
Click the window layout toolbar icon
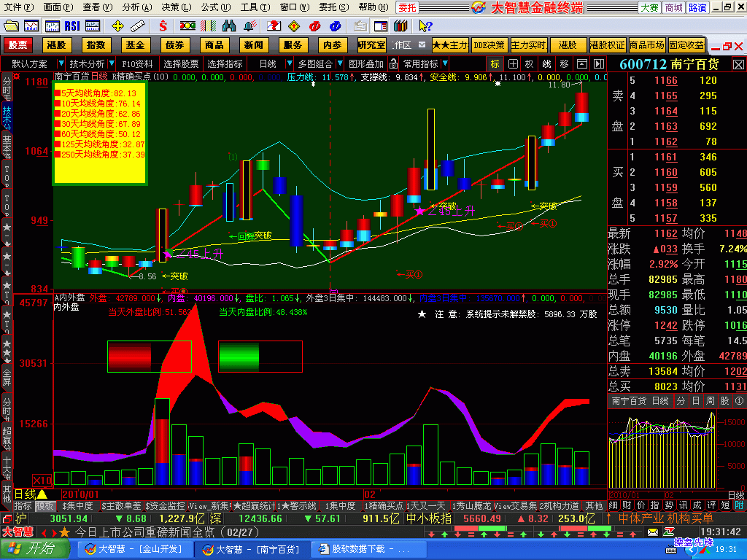click(381, 26)
